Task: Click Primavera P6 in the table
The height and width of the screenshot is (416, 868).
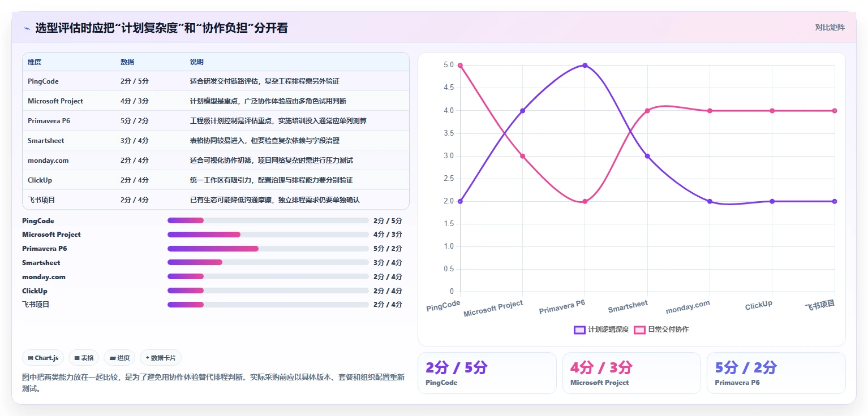Action: [49, 121]
